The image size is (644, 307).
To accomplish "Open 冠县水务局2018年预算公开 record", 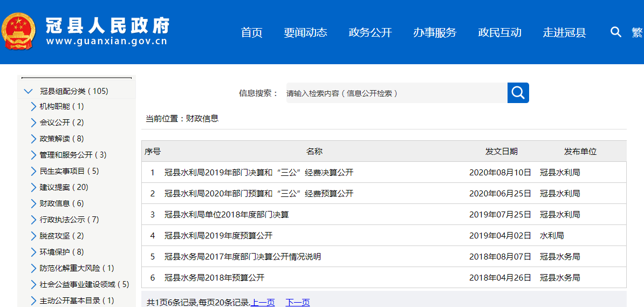I will pos(215,278).
